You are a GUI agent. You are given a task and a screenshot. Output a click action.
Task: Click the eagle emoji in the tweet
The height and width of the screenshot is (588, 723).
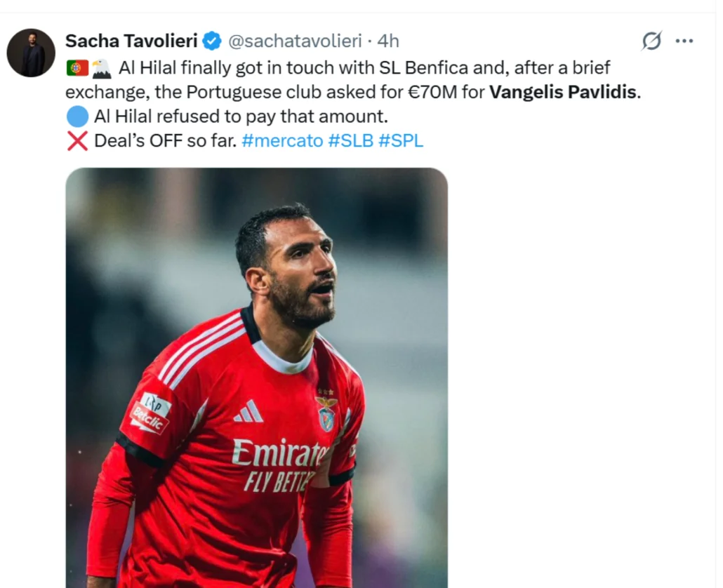[x=102, y=68]
